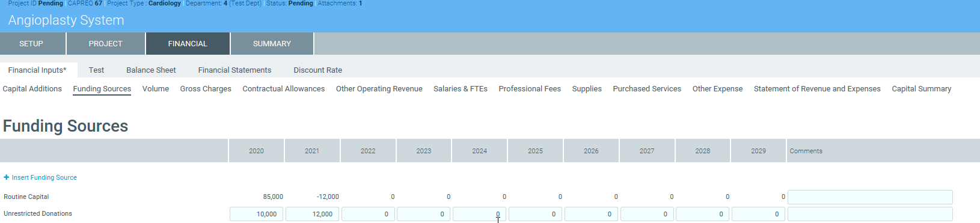
Task: Click the Unrestricted Donations comments field
Action: tap(870, 214)
